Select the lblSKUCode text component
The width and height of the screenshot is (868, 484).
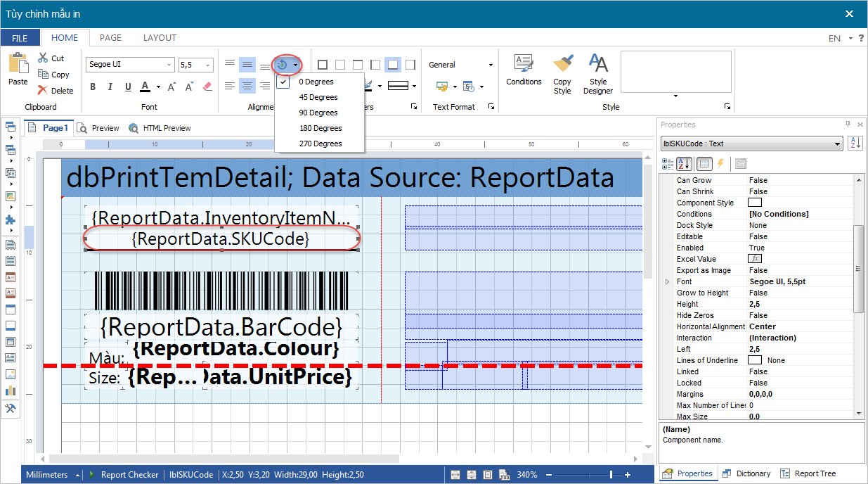pos(221,239)
